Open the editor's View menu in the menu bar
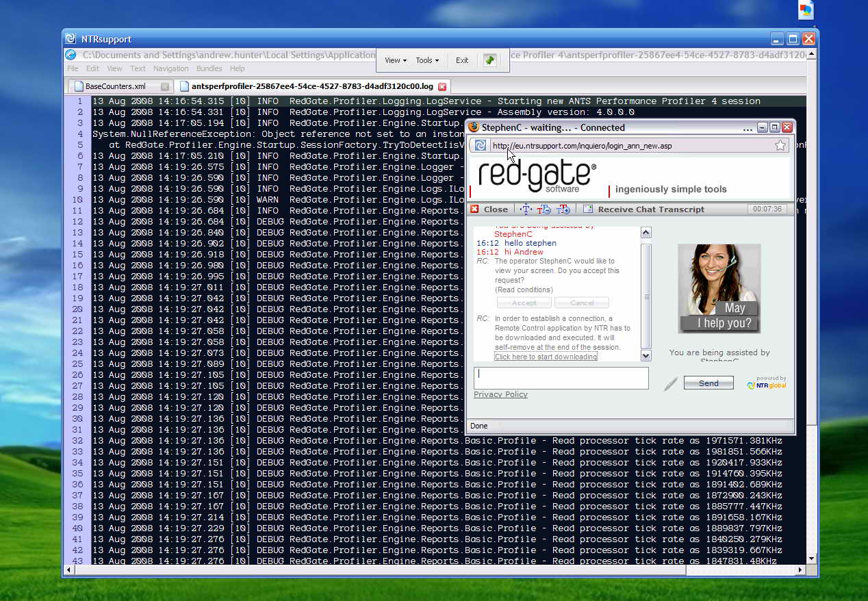Screen dimensions: 868x601 [x=114, y=68]
